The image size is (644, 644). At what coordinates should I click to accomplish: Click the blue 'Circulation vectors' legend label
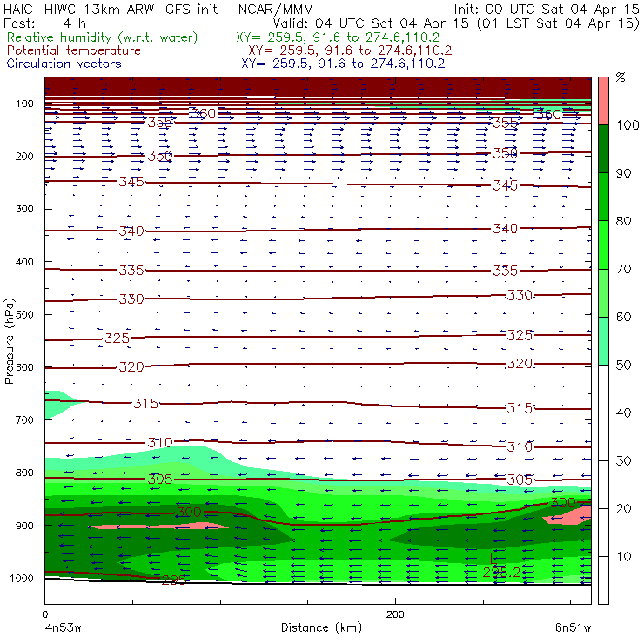pyautogui.click(x=64, y=64)
